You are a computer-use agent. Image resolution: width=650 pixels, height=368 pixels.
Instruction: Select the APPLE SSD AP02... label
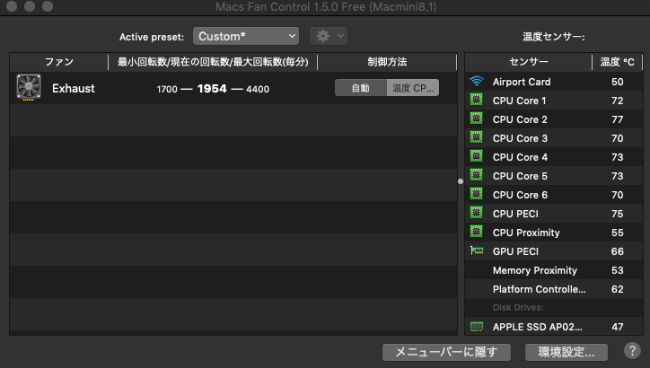click(x=537, y=327)
